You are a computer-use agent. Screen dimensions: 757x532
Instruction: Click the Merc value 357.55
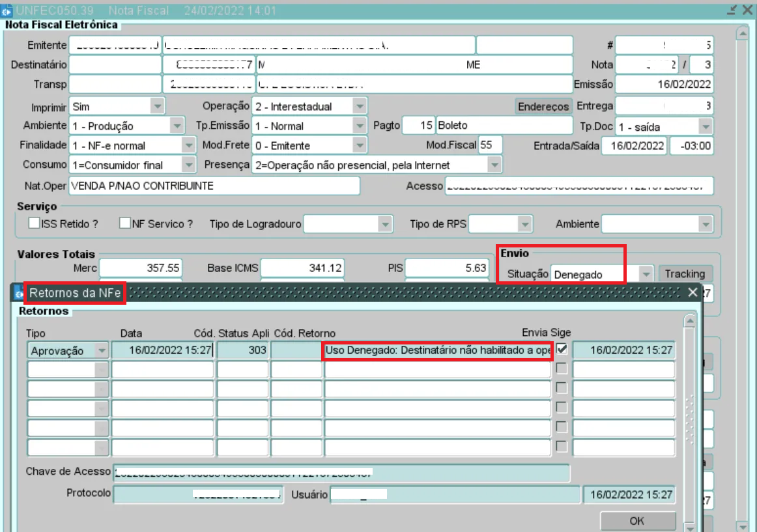click(141, 268)
